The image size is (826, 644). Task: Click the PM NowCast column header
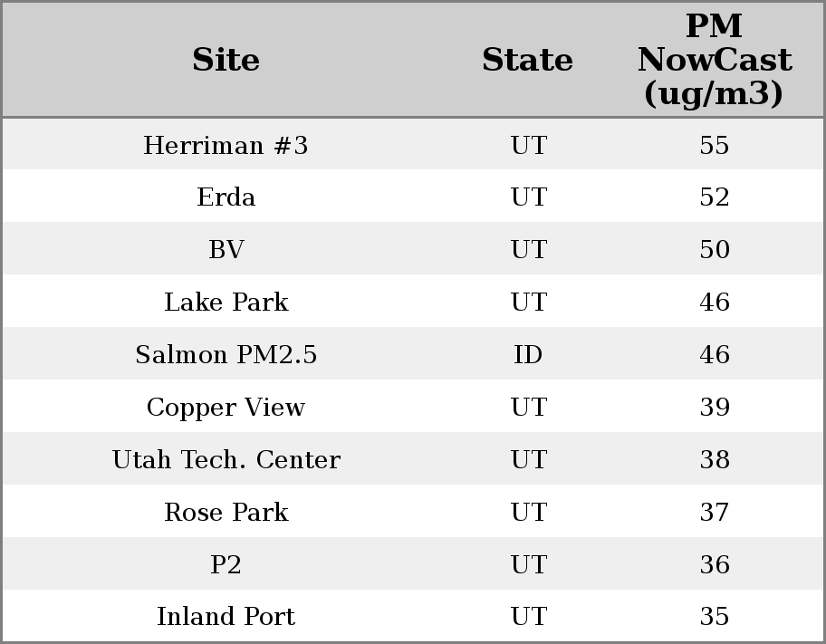714,61
